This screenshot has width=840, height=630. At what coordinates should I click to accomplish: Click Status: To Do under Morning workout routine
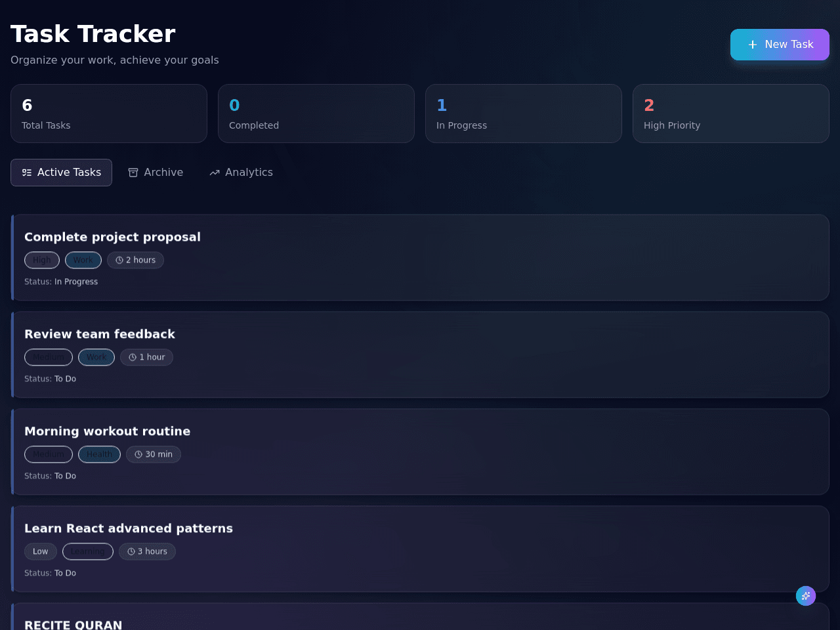[x=50, y=476]
